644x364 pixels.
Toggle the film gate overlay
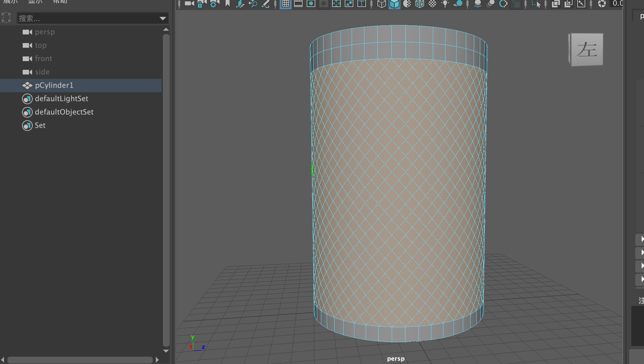point(298,4)
